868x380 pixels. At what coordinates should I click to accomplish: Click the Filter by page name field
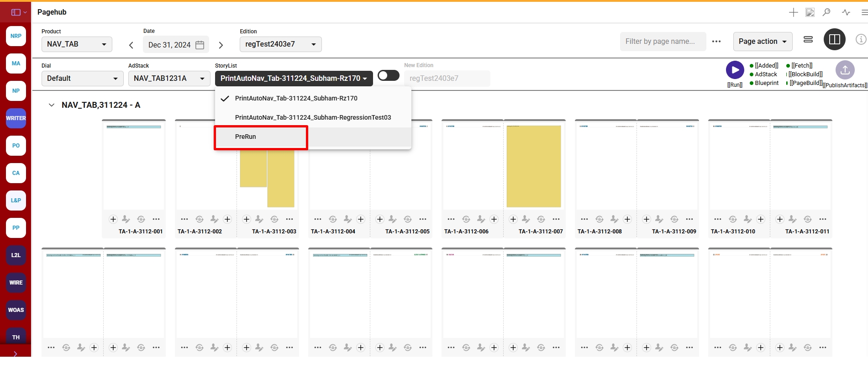pos(663,42)
